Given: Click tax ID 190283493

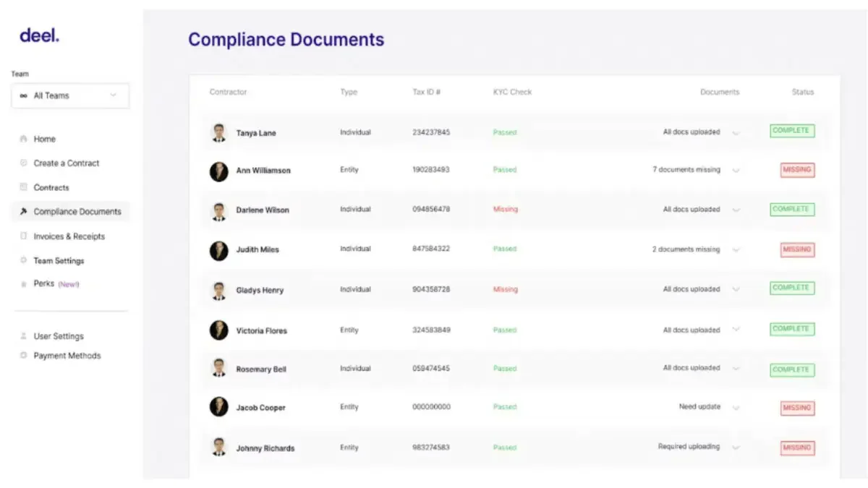Looking at the screenshot, I should pos(431,170).
